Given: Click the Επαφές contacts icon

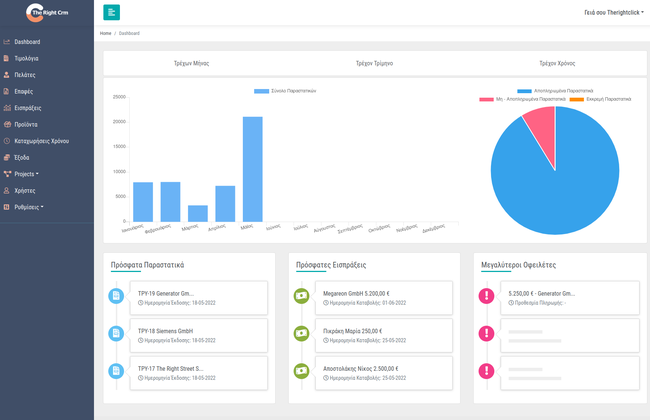Looking at the screenshot, I should click(6, 92).
